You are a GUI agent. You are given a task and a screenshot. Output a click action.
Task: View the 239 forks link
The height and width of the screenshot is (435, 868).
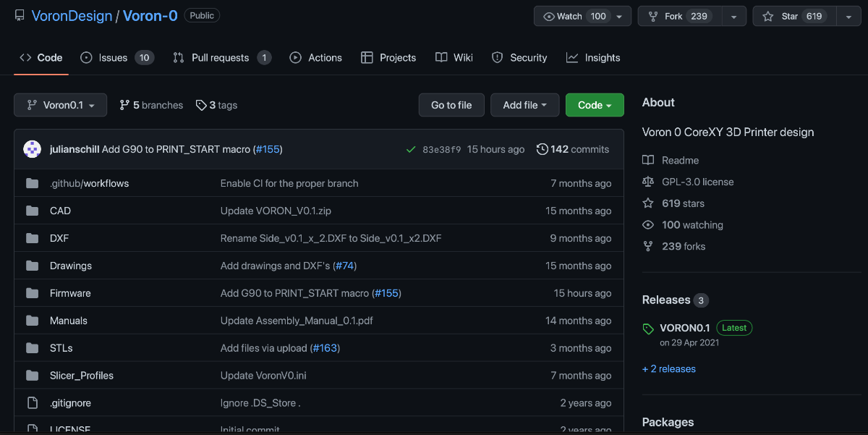pos(674,246)
